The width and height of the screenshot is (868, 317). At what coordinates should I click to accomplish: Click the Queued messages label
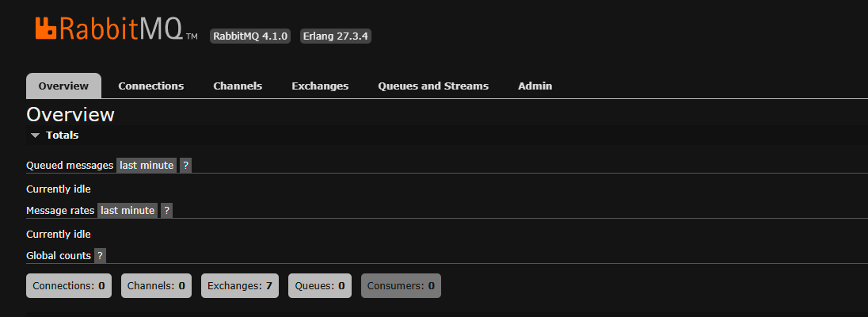(70, 166)
